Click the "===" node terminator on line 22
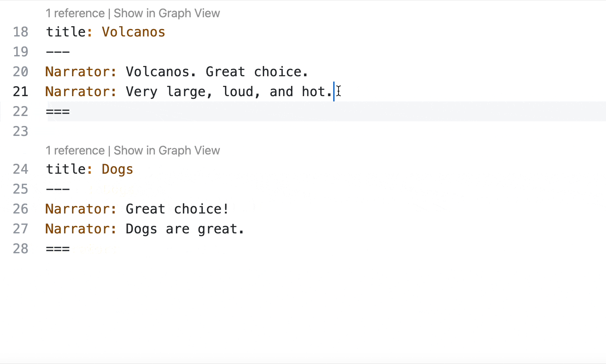 point(58,112)
